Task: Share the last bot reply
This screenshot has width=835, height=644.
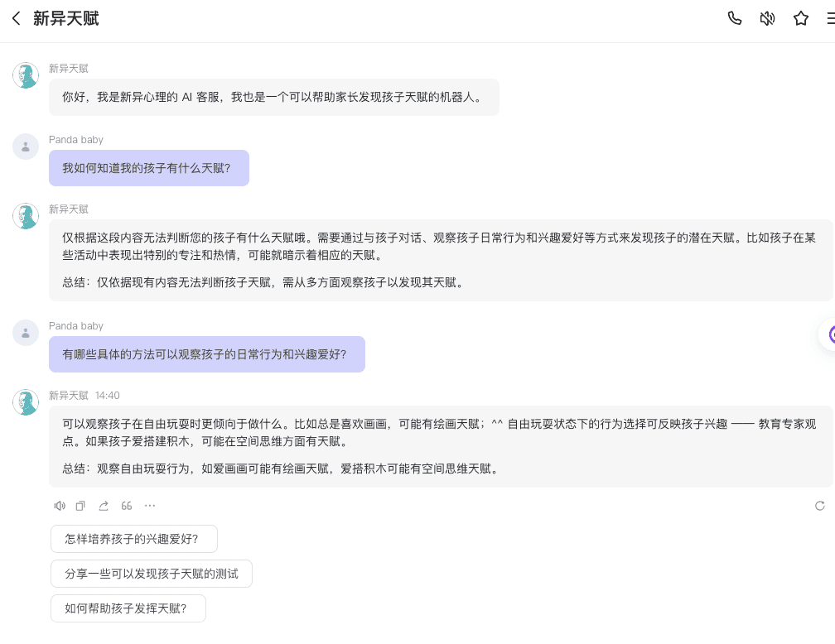Action: [x=104, y=506]
